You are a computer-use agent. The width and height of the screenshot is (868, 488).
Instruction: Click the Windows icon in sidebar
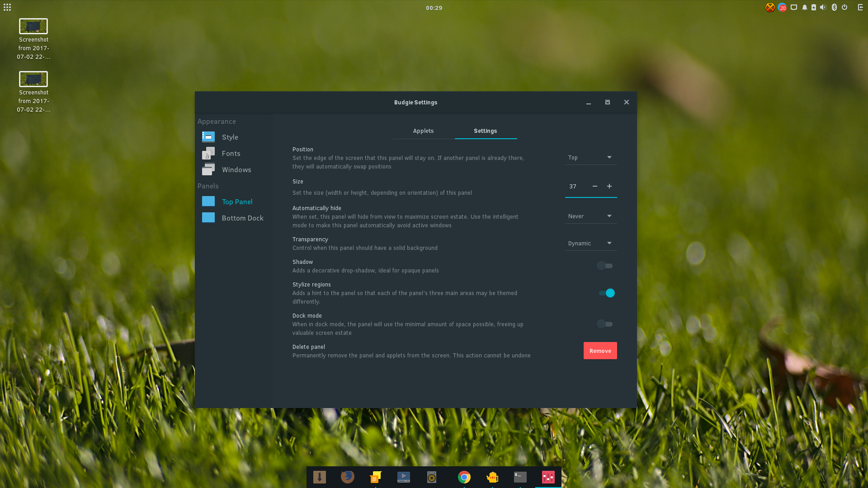click(208, 169)
